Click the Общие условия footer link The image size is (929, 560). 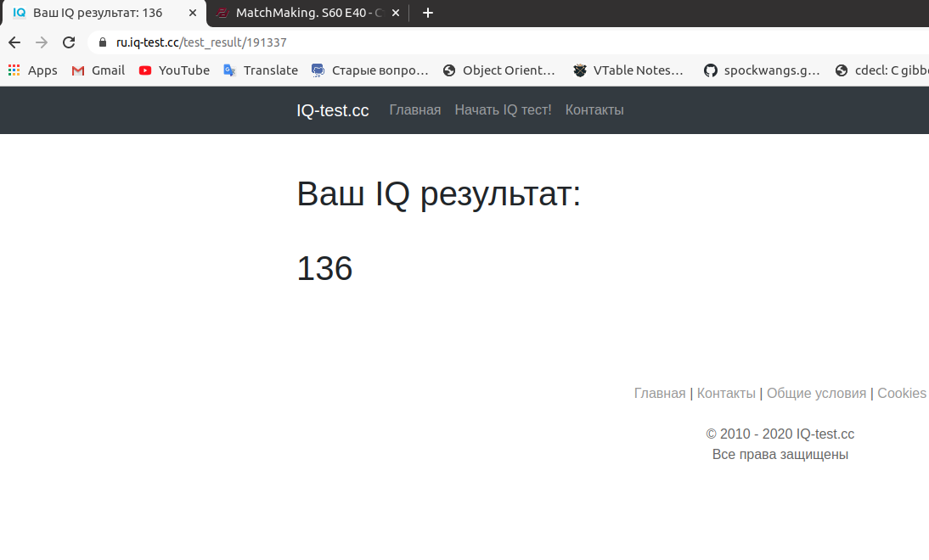816,394
